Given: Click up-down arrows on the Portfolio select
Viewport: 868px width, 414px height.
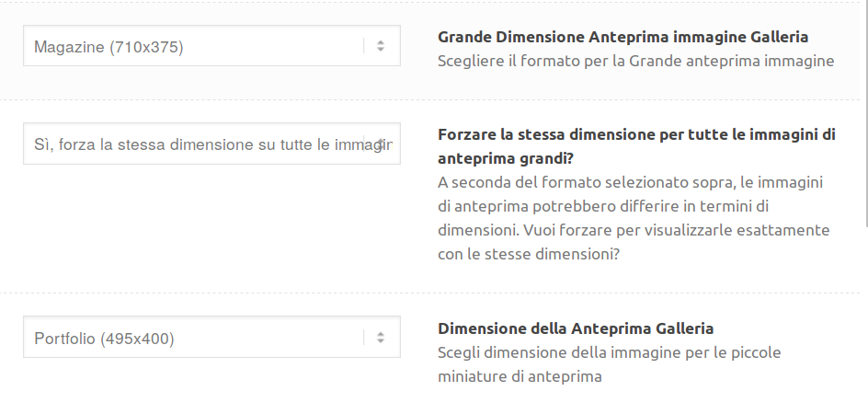Looking at the screenshot, I should (381, 337).
